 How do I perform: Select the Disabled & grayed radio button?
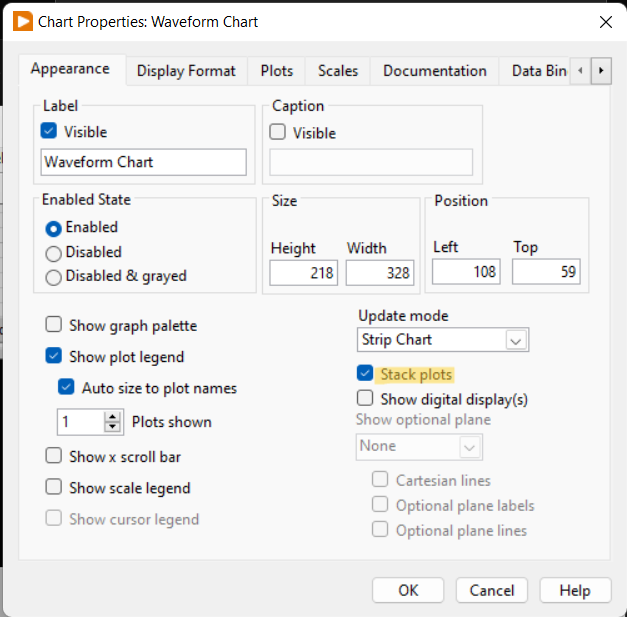[x=54, y=277]
